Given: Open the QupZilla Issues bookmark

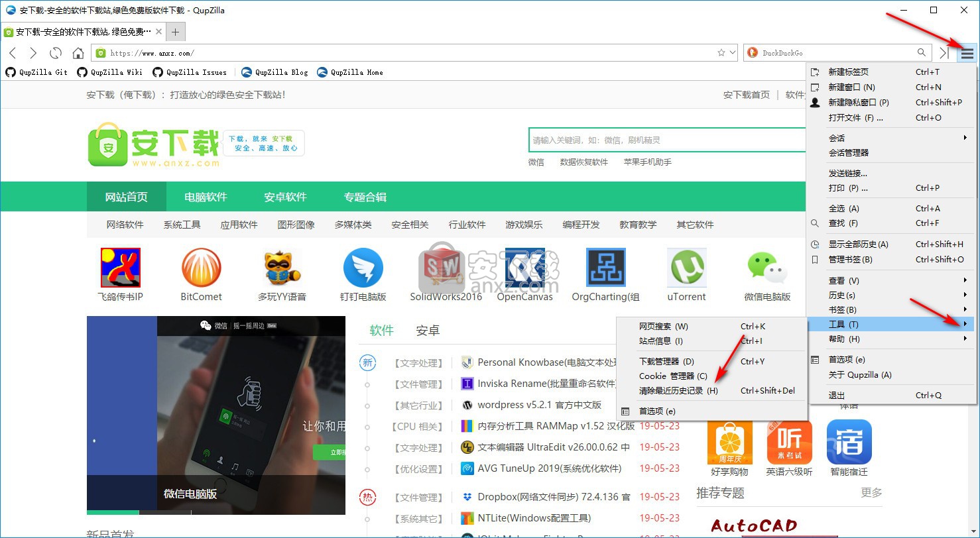Looking at the screenshot, I should [190, 72].
